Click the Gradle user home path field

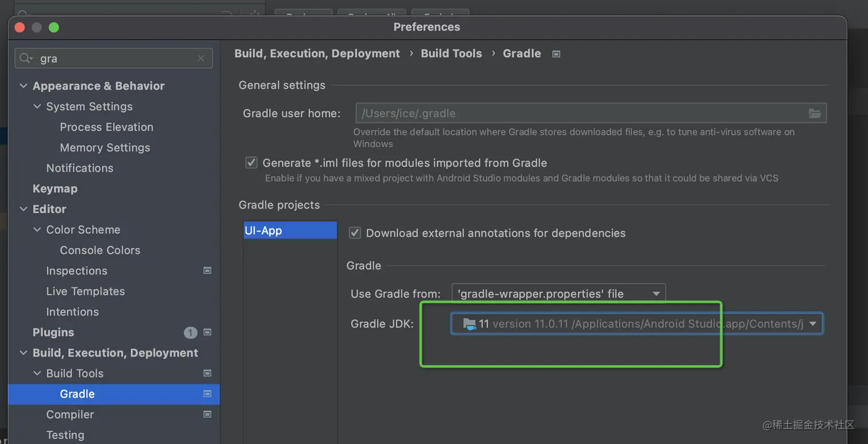tap(580, 113)
